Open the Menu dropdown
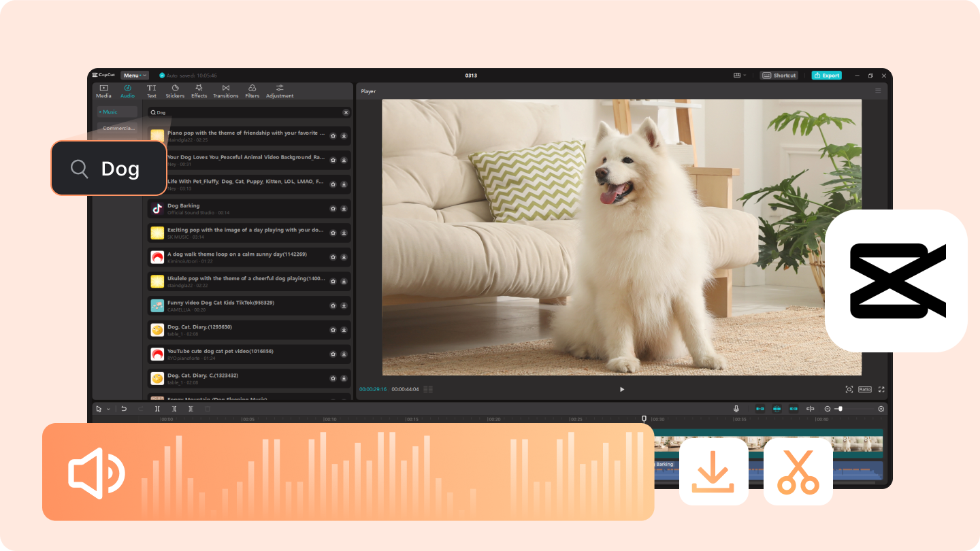 [x=133, y=75]
